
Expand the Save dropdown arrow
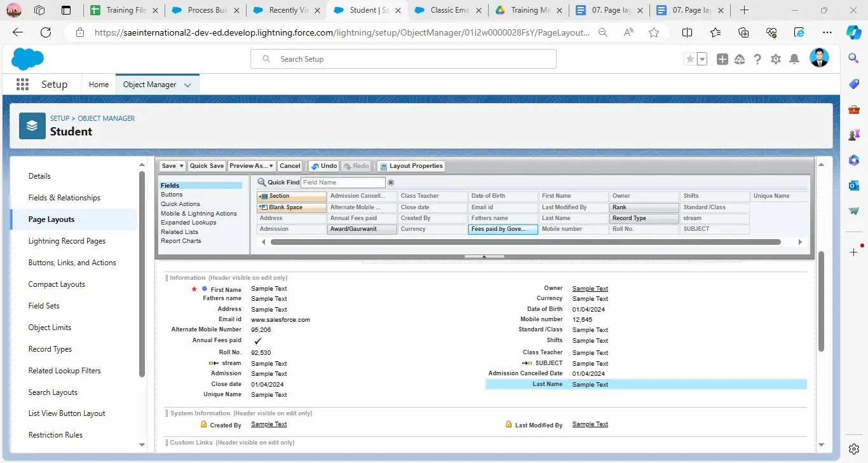click(x=182, y=166)
